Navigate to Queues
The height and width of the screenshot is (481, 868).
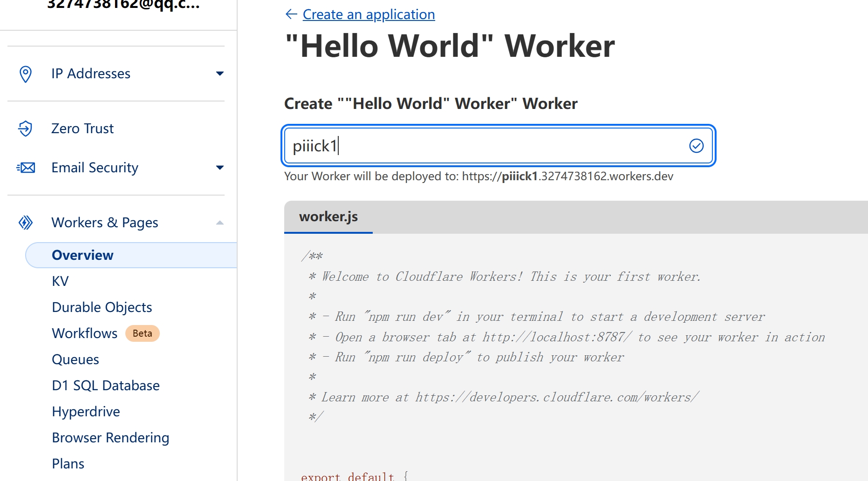[x=75, y=359]
